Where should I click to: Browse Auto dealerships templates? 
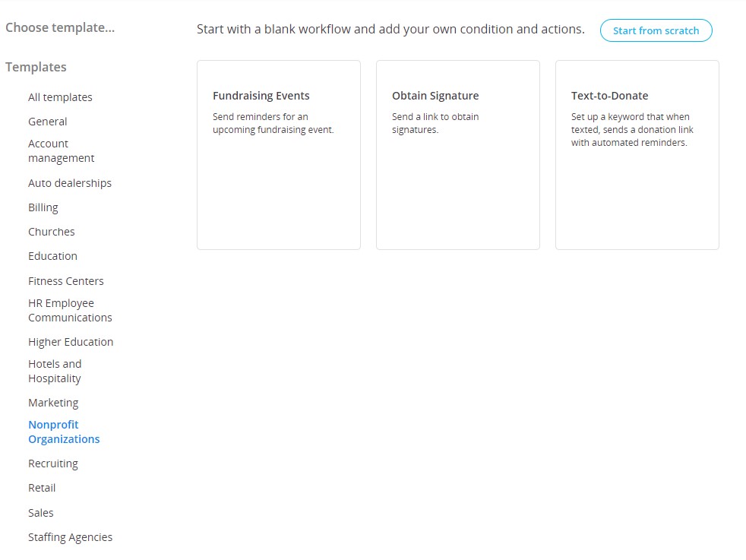click(x=69, y=183)
